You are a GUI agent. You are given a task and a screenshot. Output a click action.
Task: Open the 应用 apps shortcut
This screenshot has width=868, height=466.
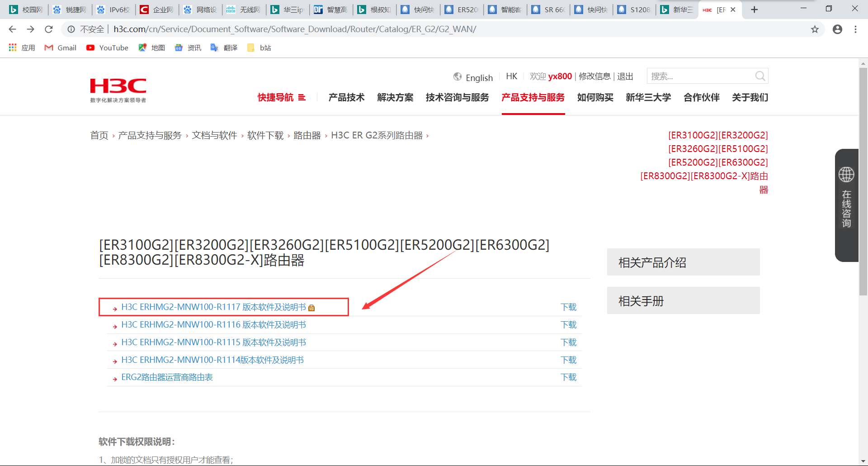22,48
